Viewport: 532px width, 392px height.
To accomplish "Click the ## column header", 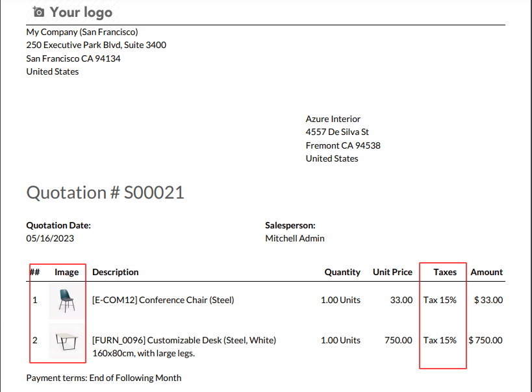I will [35, 273].
